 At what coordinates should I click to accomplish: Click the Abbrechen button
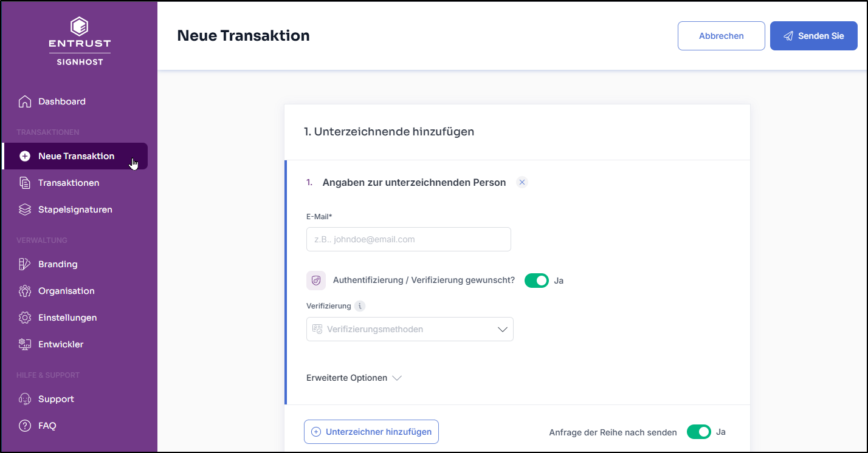click(722, 36)
